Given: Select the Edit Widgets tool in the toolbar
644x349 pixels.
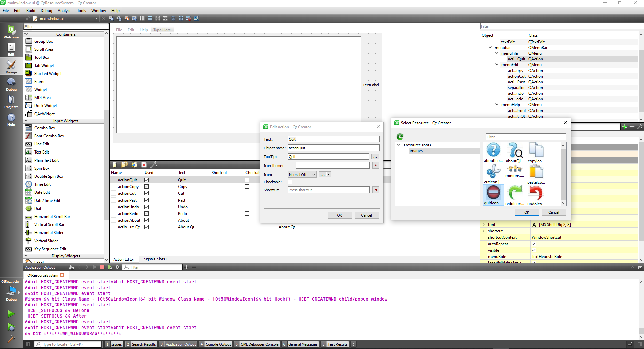Looking at the screenshot, I should pyautogui.click(x=111, y=18).
